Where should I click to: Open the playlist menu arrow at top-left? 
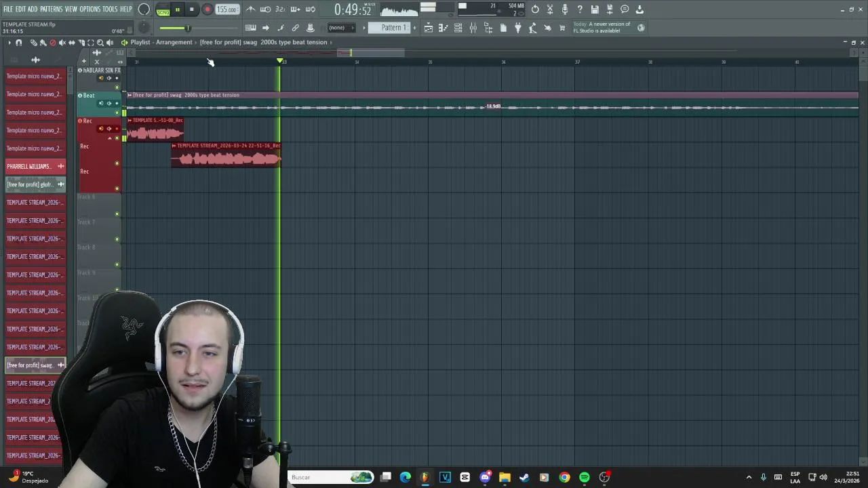pyautogui.click(x=9, y=43)
